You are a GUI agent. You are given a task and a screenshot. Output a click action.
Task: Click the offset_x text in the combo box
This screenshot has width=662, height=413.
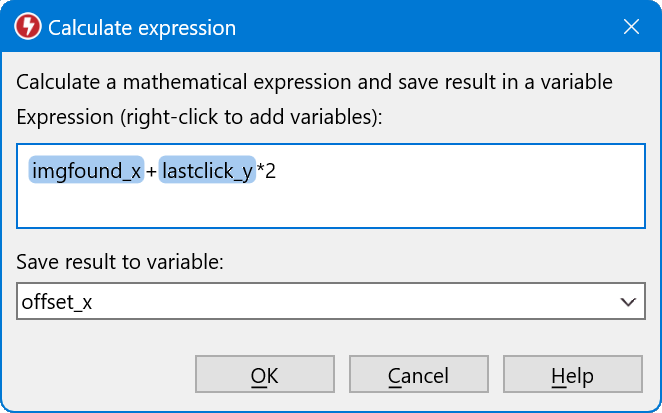click(x=57, y=301)
